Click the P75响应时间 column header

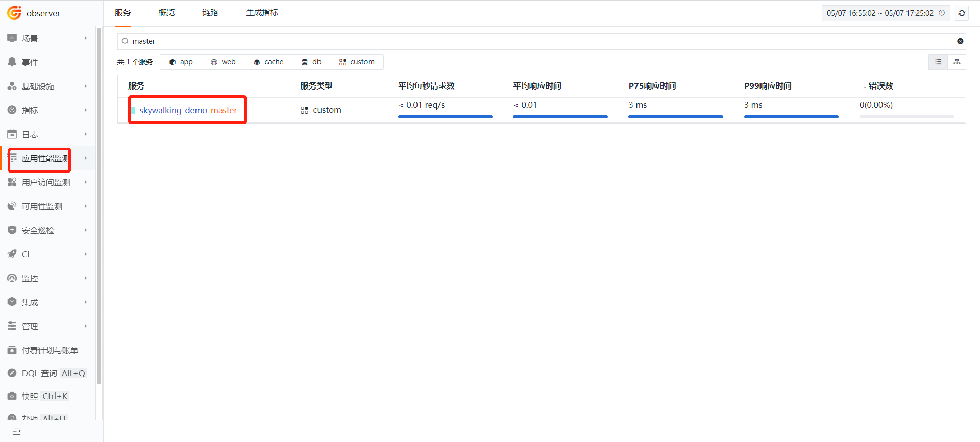coord(652,86)
